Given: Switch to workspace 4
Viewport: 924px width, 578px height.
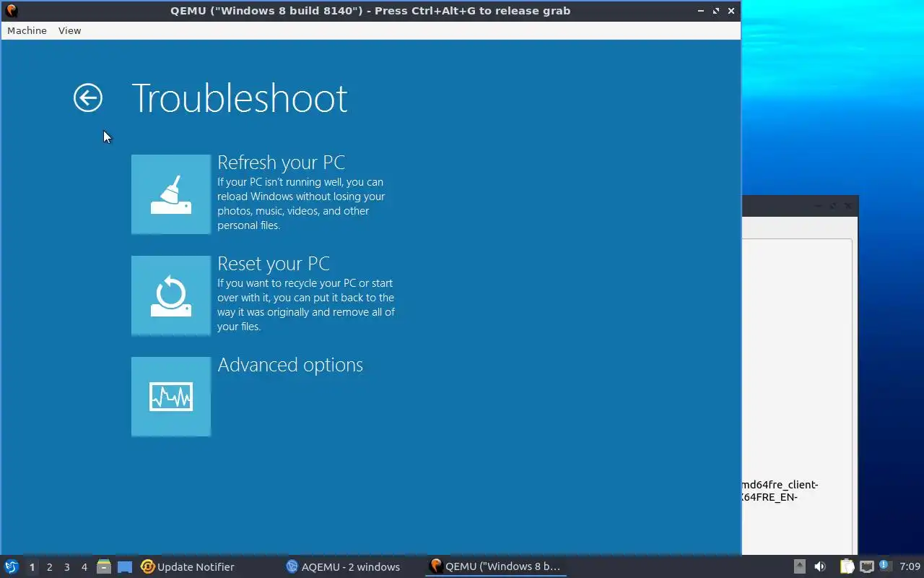Looking at the screenshot, I should pos(84,567).
